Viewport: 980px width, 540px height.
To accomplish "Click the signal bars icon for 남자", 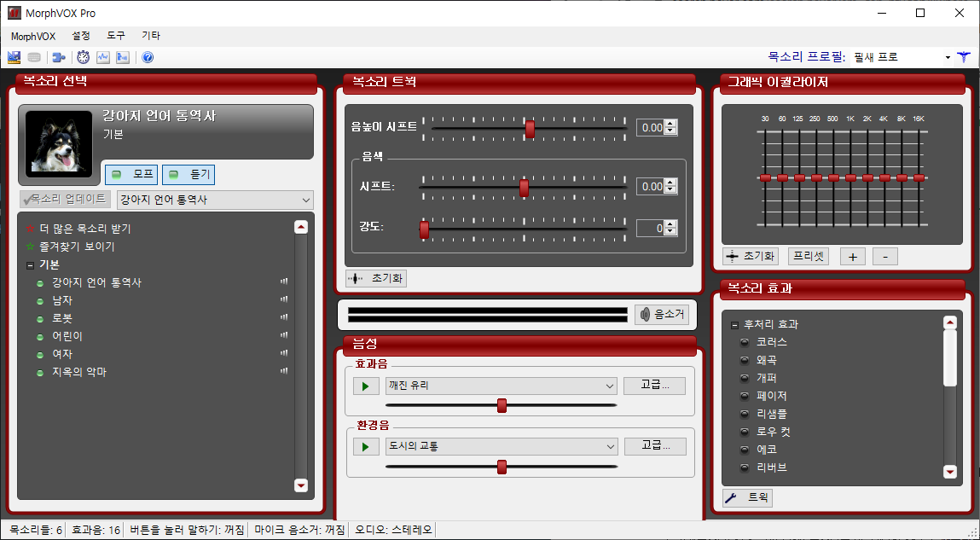I will [x=284, y=300].
